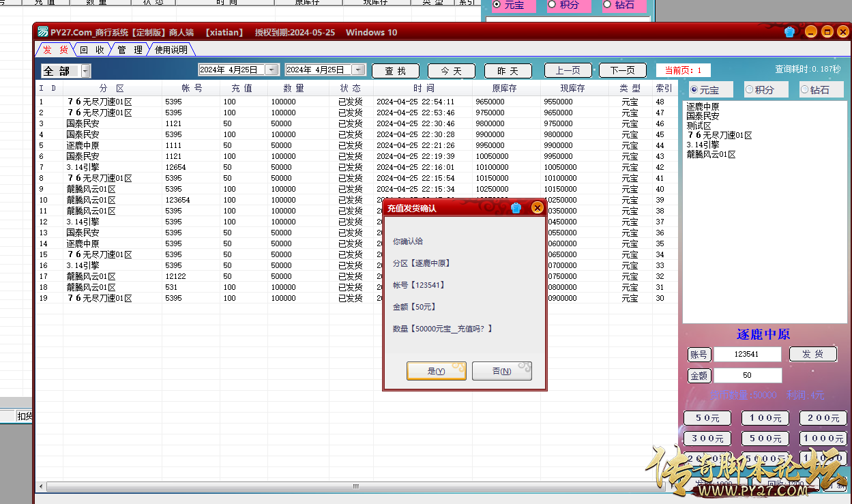
Task: Click the horizontal scrollbar below the records table
Action: click(x=355, y=486)
